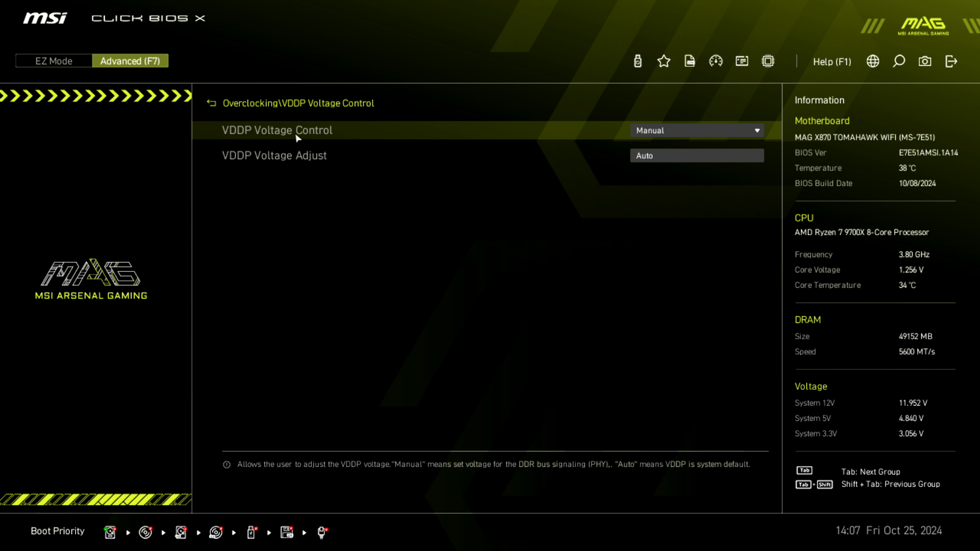Click the search magnifier icon

coord(899,61)
